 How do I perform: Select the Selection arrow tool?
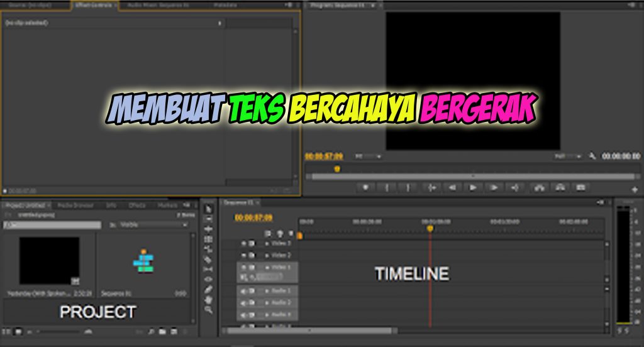208,209
